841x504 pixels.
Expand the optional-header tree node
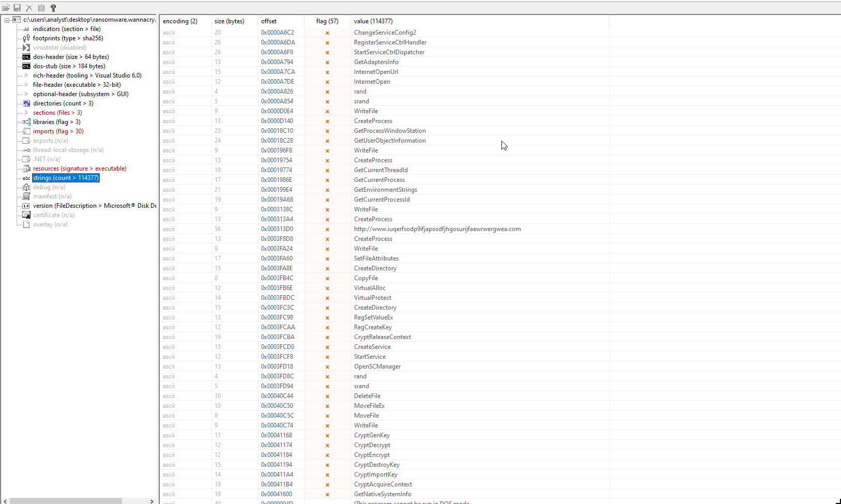click(x=26, y=94)
